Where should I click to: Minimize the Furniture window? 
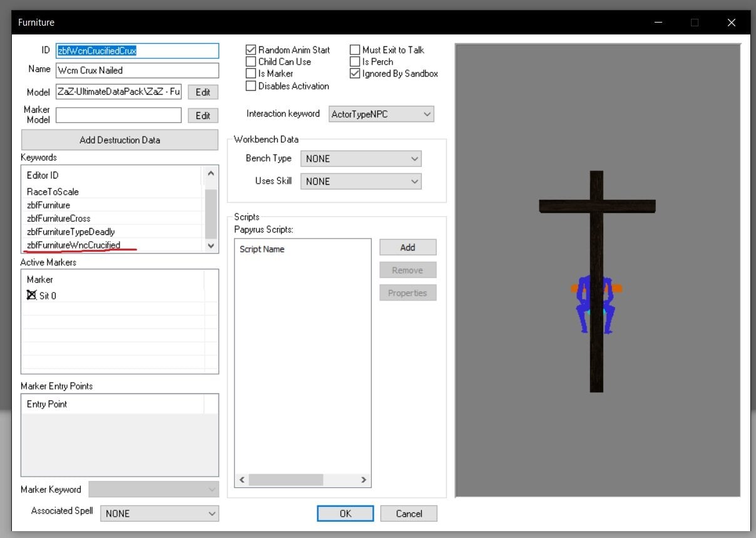pyautogui.click(x=658, y=23)
